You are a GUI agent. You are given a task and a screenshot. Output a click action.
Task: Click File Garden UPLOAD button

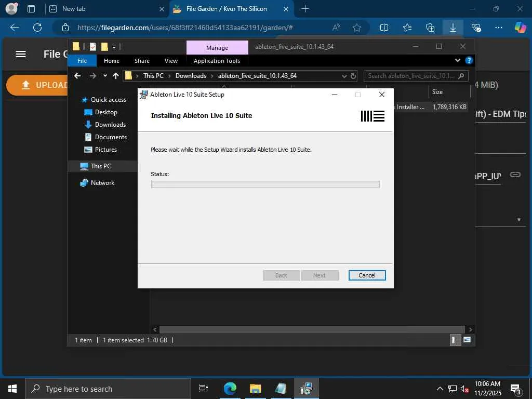click(x=37, y=85)
